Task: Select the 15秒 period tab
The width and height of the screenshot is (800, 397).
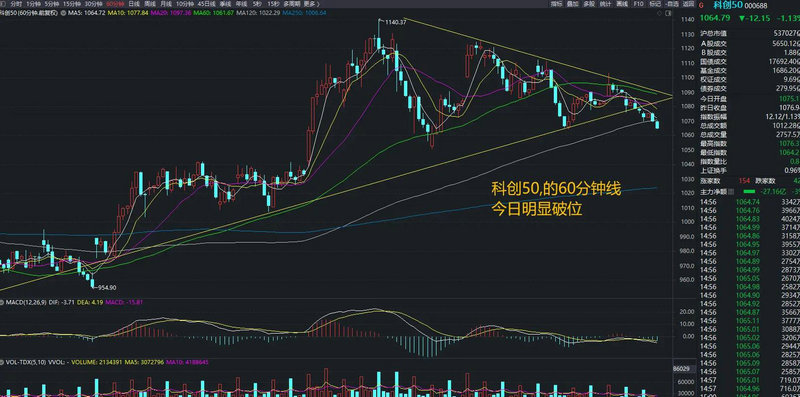Action: 273,4
